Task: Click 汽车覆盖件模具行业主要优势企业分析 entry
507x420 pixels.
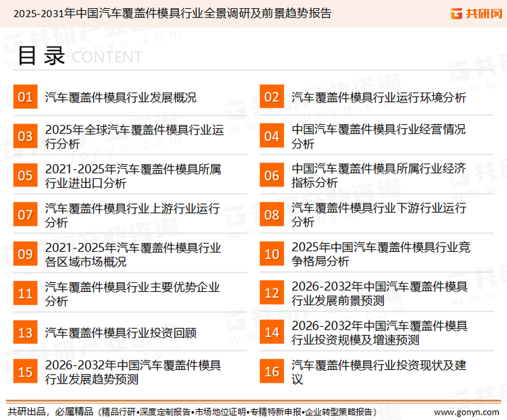Action: click(x=132, y=294)
